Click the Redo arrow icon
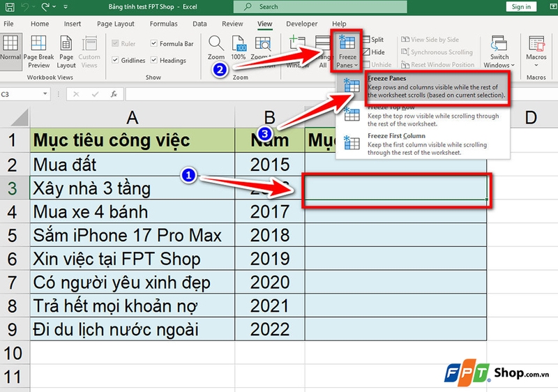This screenshot has width=558, height=392. pos(45,6)
